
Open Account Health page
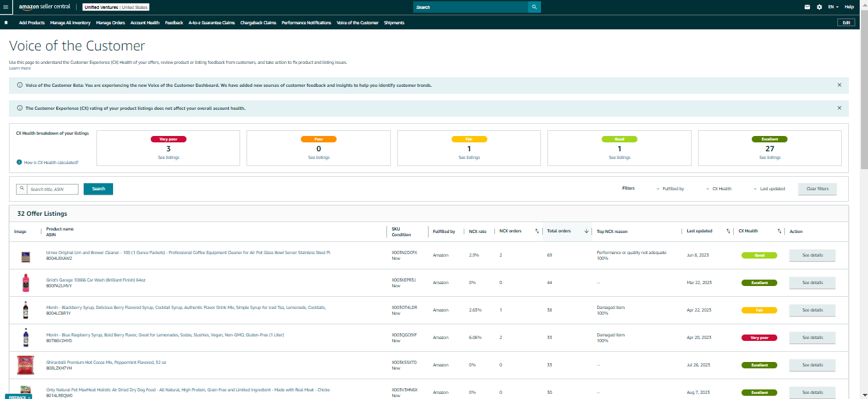(145, 23)
